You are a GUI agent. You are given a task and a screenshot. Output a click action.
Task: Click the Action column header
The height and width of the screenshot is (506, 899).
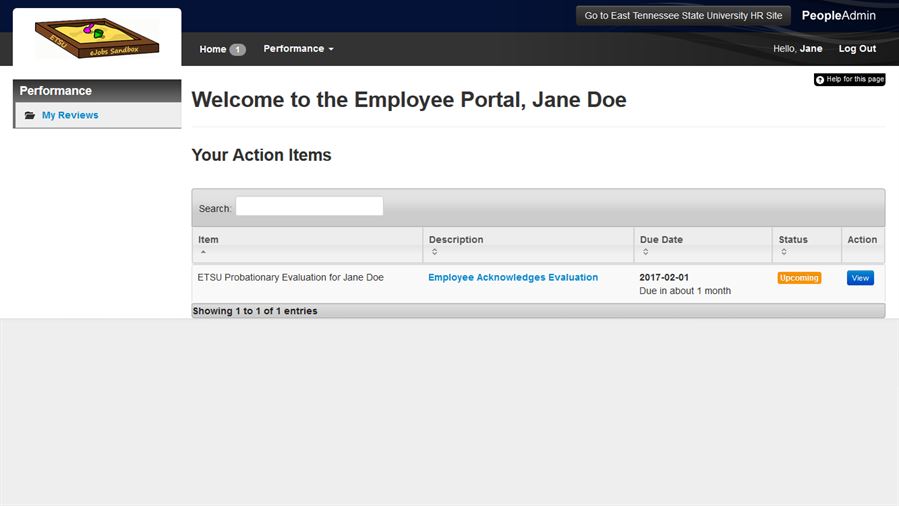pyautogui.click(x=862, y=240)
